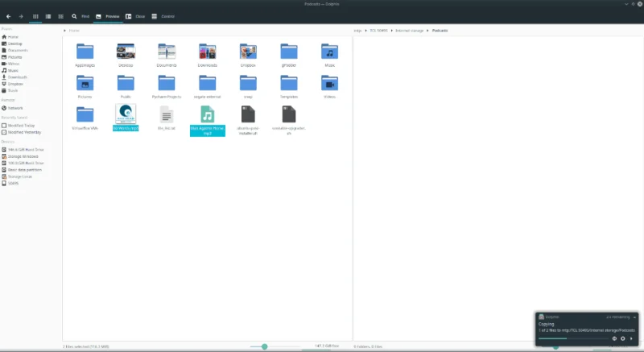The width and height of the screenshot is (644, 352).
Task: Collapse the Dolphin copy notification popup
Action: [x=634, y=317]
